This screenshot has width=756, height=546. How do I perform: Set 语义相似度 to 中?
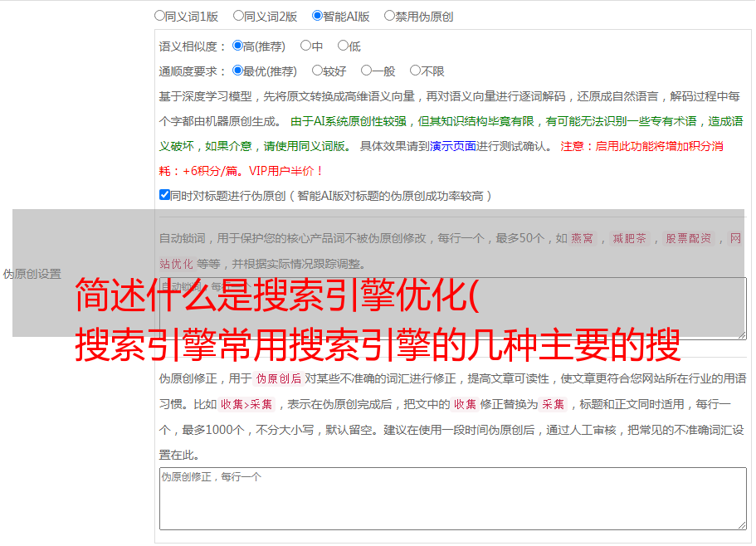pos(305,46)
